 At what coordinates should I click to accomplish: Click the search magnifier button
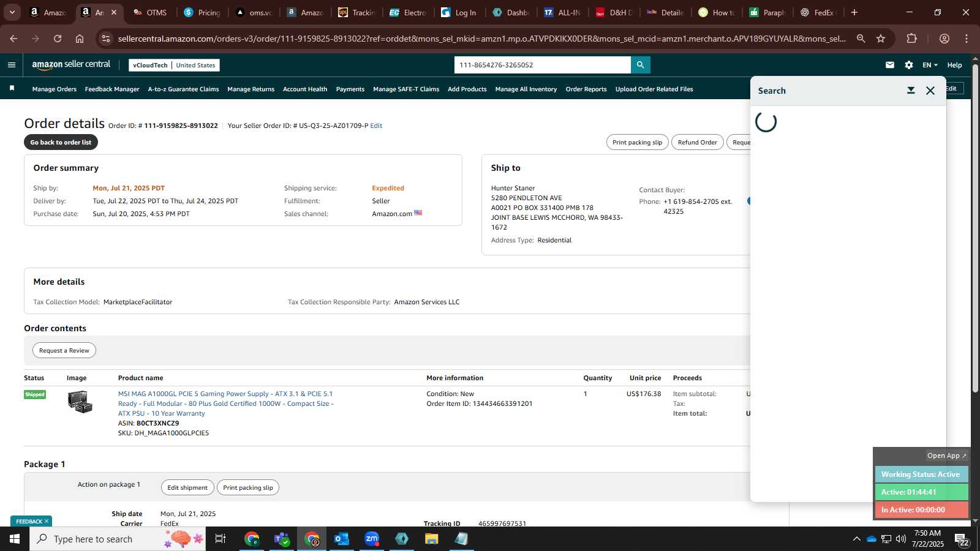[640, 65]
